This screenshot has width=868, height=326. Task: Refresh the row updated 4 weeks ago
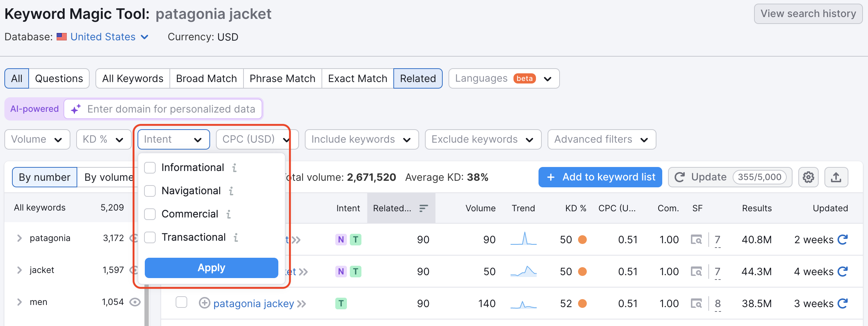click(843, 272)
